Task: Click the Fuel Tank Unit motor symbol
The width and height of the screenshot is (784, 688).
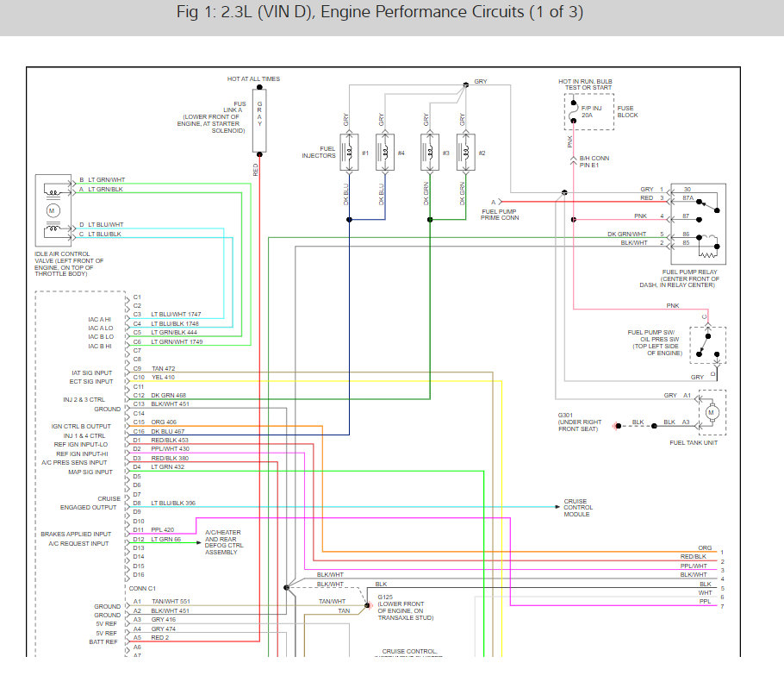Action: coord(712,412)
